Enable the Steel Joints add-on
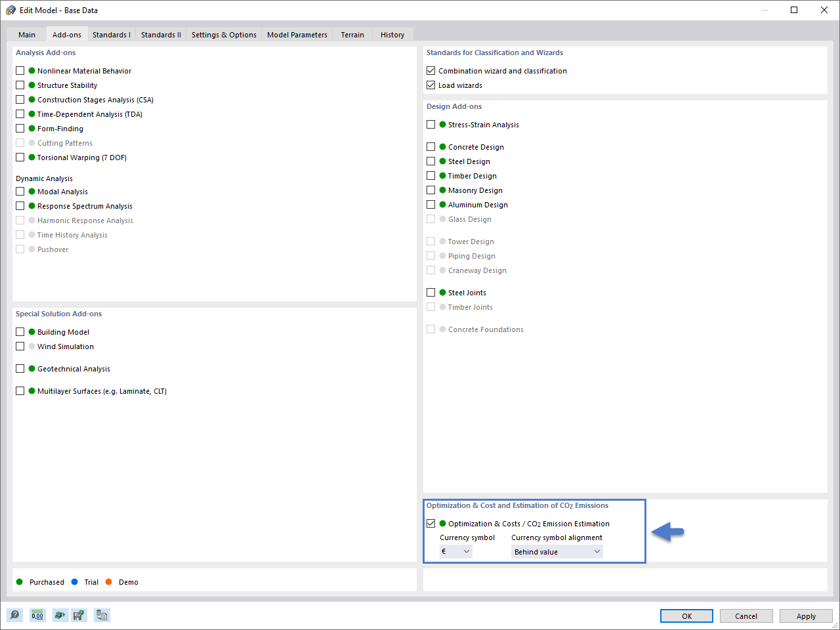Screen dimensions: 840x630 tap(430, 293)
